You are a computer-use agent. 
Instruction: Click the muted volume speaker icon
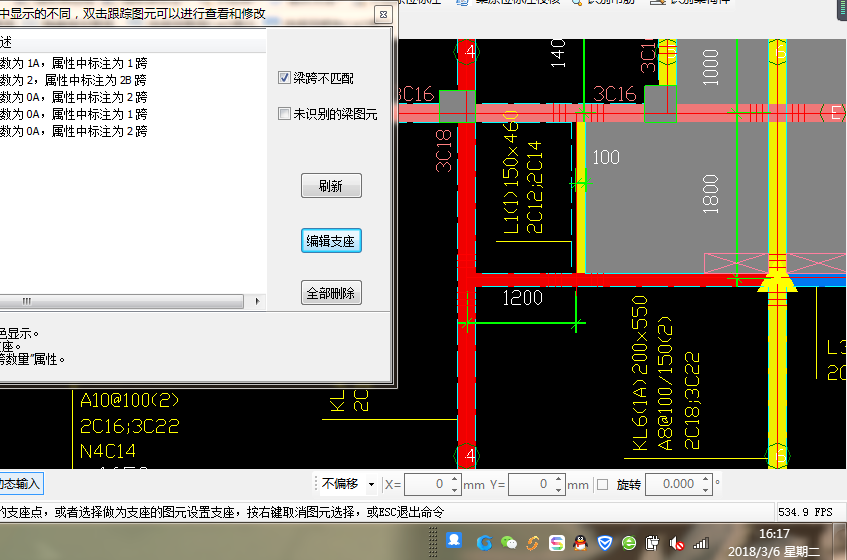(x=676, y=543)
